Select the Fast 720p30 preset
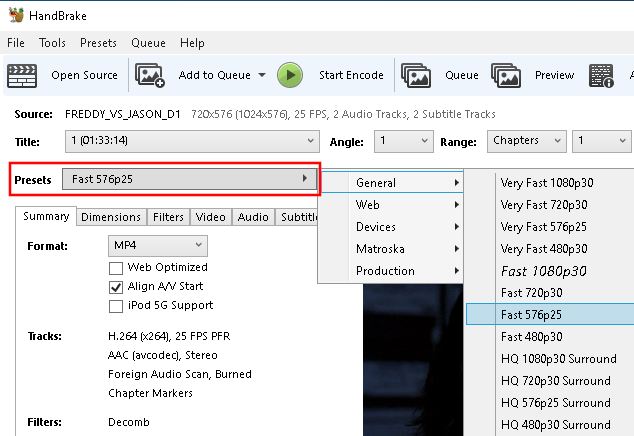Image resolution: width=634 pixels, height=436 pixels. (550, 293)
